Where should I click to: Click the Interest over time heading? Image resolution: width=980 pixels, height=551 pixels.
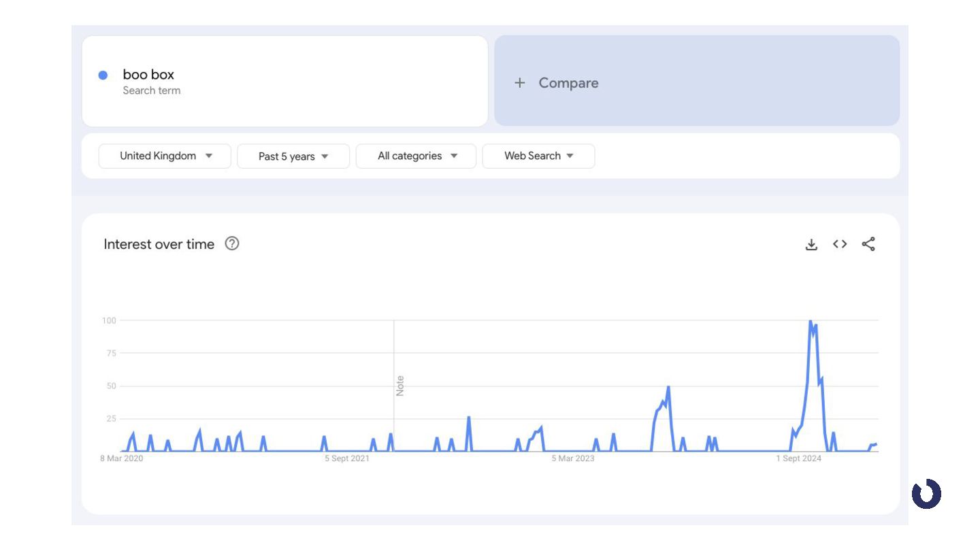pyautogui.click(x=159, y=244)
